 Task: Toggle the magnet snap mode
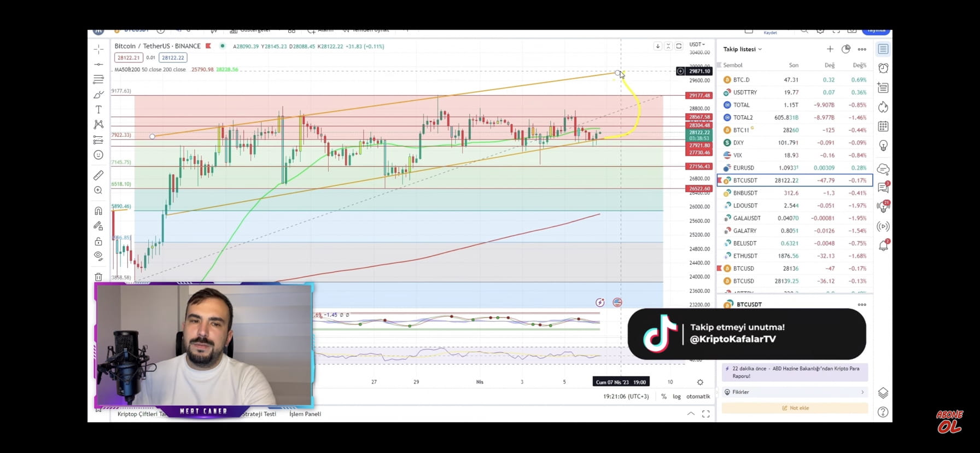pos(98,211)
